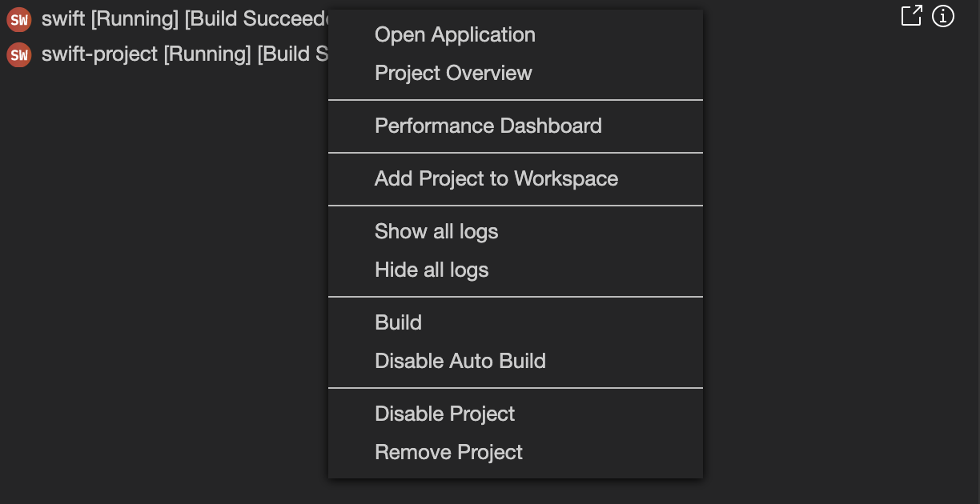Remove the project via the menu
Image resolution: width=980 pixels, height=504 pixels.
(x=448, y=452)
